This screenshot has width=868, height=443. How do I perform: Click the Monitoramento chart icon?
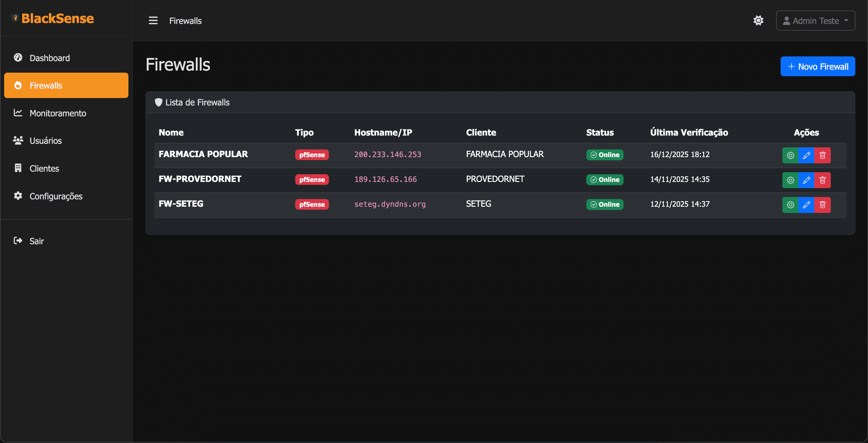[x=18, y=113]
